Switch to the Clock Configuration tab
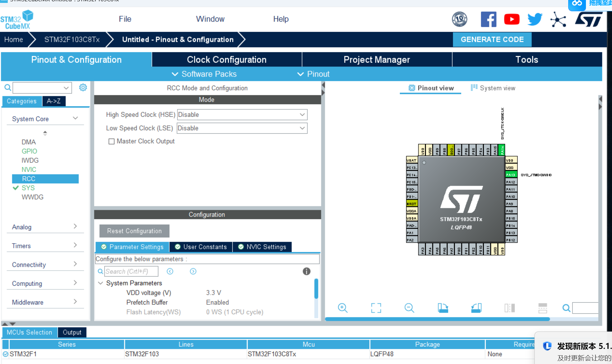 pyautogui.click(x=227, y=60)
